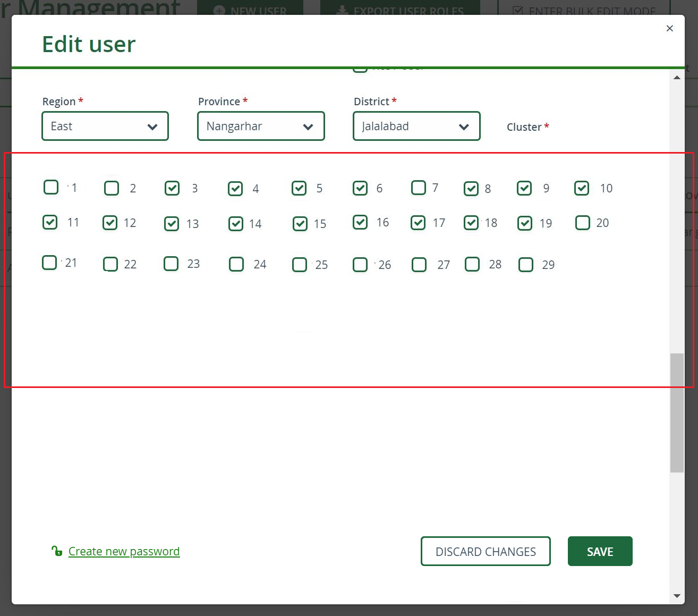Close the Edit user dialog
Image resolution: width=698 pixels, height=616 pixels.
click(x=669, y=28)
